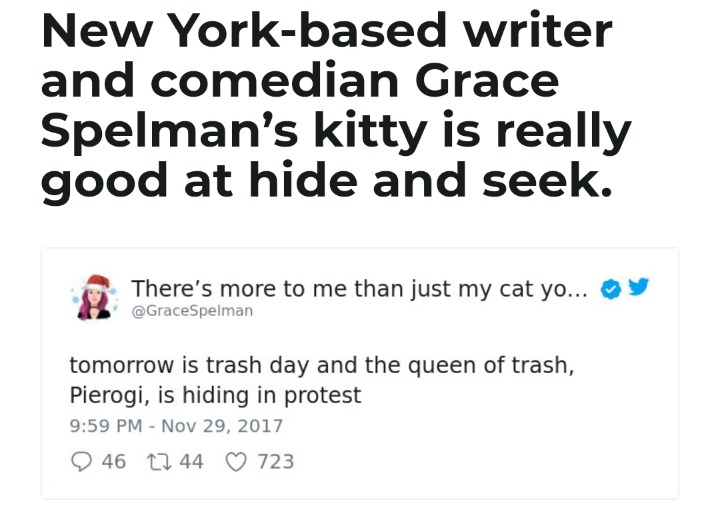The width and height of the screenshot is (720, 511).
Task: Open the Nov 29, 2017 date link
Action: (x=222, y=426)
